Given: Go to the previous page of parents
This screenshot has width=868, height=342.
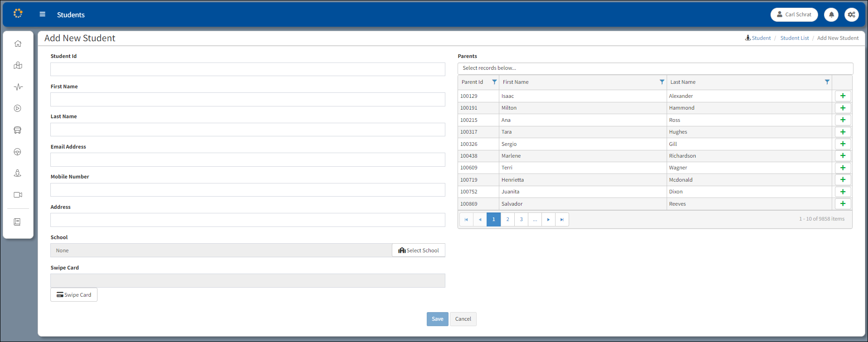Looking at the screenshot, I should [480, 219].
